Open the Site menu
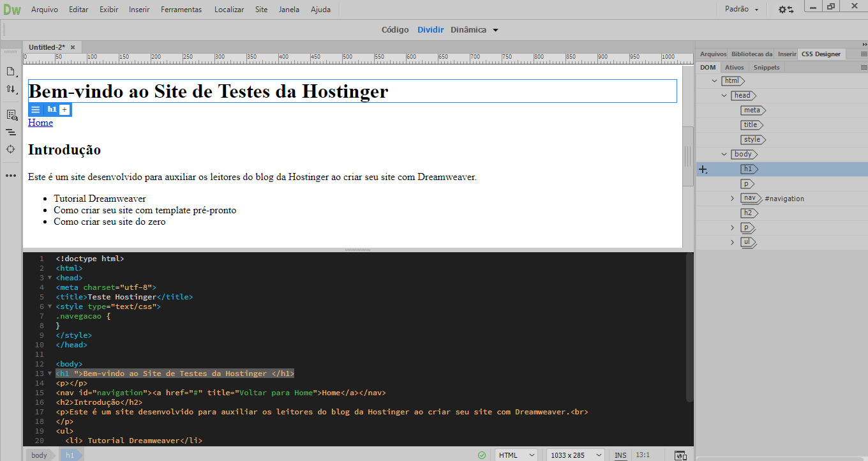The width and height of the screenshot is (868, 461). pyautogui.click(x=262, y=10)
